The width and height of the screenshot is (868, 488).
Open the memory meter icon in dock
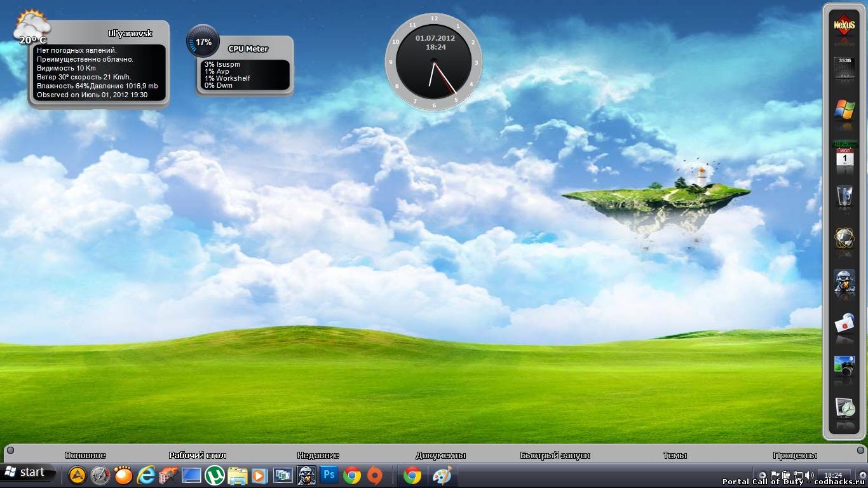(x=844, y=67)
